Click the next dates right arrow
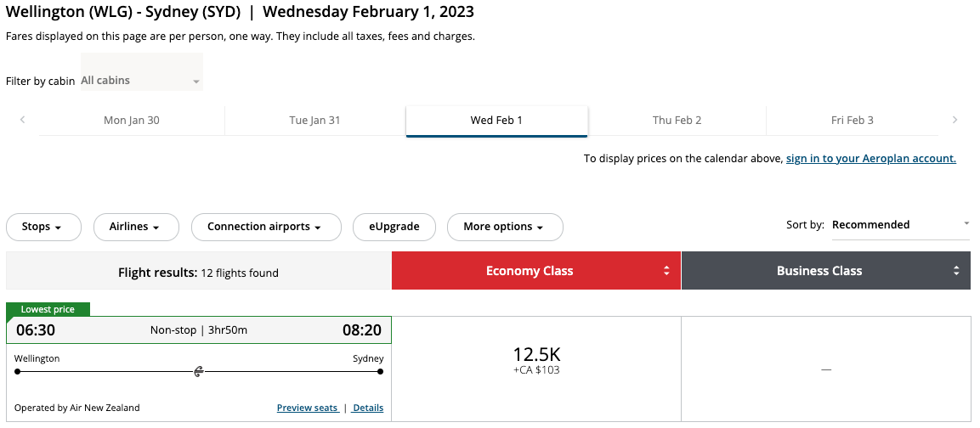 955,120
